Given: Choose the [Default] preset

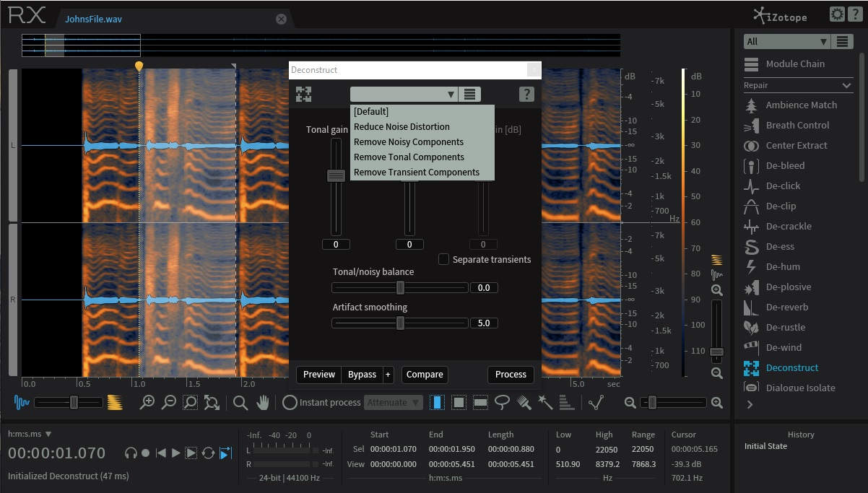Looking at the screenshot, I should tap(422, 112).
